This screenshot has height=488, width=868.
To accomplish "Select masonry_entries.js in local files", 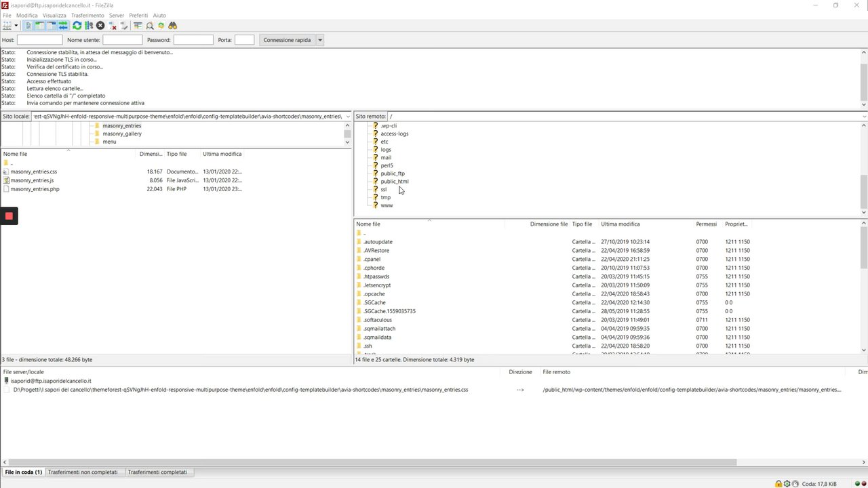I will point(32,180).
